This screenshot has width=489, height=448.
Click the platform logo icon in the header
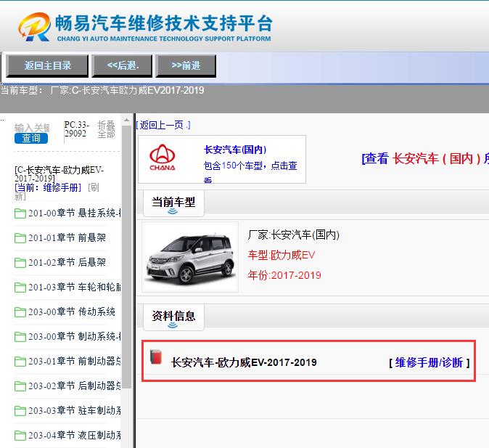point(34,27)
